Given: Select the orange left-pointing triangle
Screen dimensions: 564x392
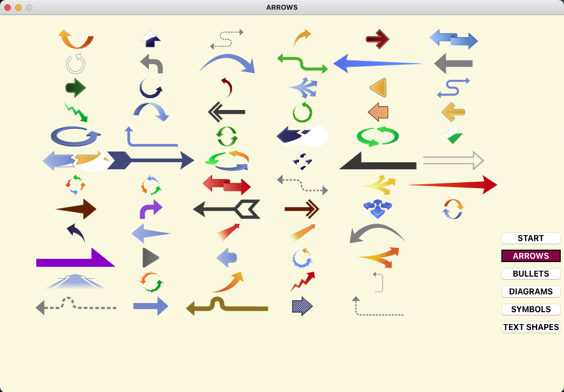Looking at the screenshot, I should pos(378,88).
